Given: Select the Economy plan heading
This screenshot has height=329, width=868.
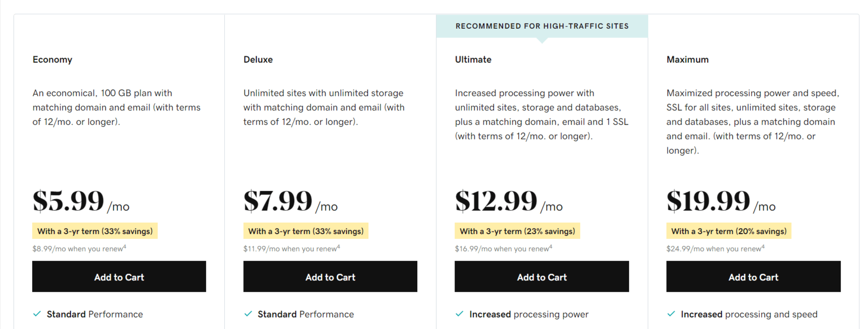Looking at the screenshot, I should point(52,59).
